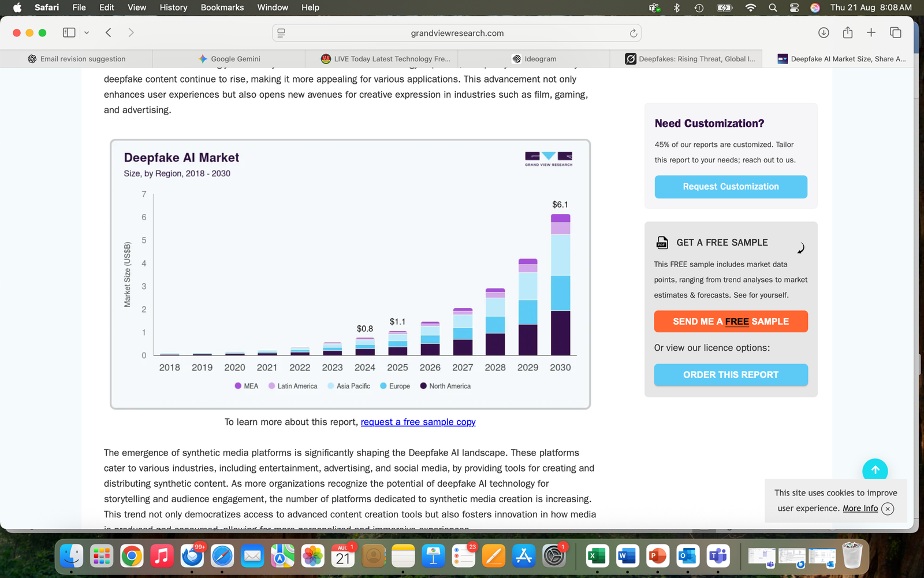The height and width of the screenshot is (578, 924).
Task: Open a new tab with plus icon
Action: pyautogui.click(x=871, y=33)
